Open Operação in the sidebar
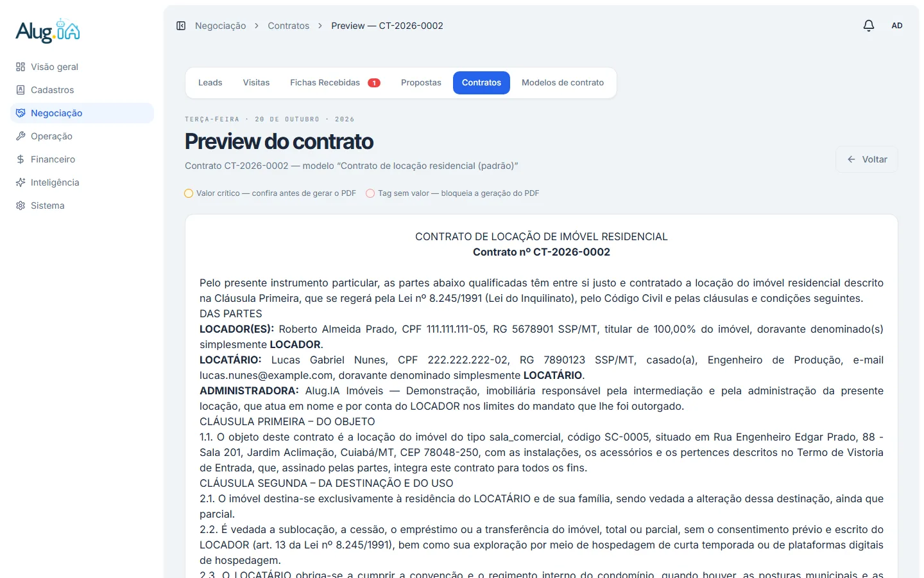Image resolution: width=924 pixels, height=578 pixels. (82, 136)
